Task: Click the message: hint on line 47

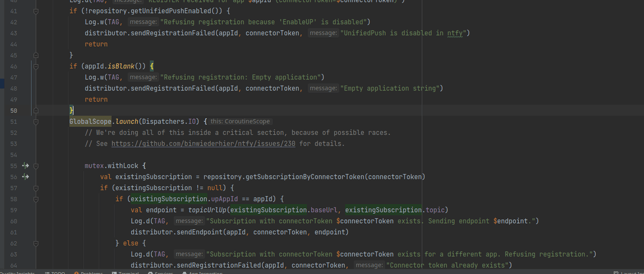Action: tap(143, 77)
